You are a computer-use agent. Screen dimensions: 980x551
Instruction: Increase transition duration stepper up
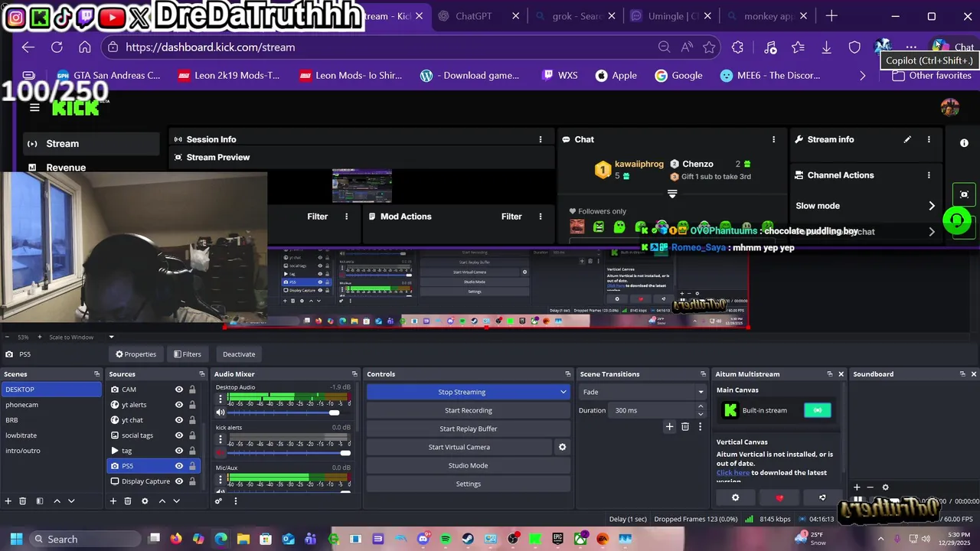pyautogui.click(x=700, y=407)
